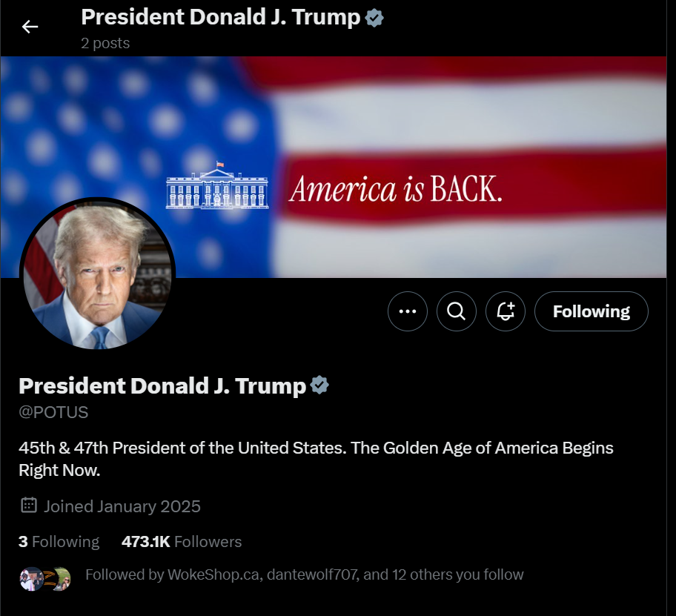
Task: Click verified badge next to header name
Action: (374, 18)
